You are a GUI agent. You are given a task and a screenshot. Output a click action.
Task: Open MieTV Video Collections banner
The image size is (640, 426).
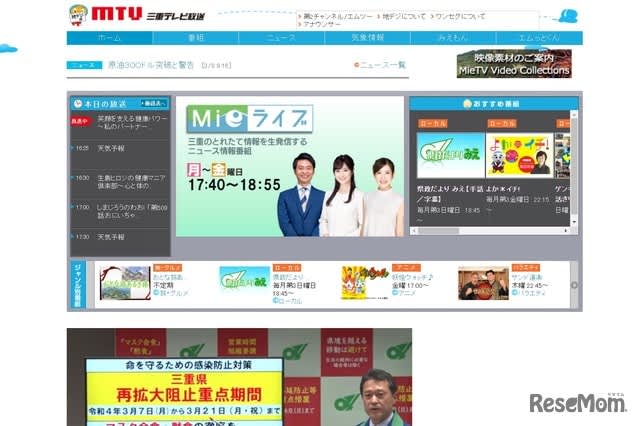click(x=514, y=64)
